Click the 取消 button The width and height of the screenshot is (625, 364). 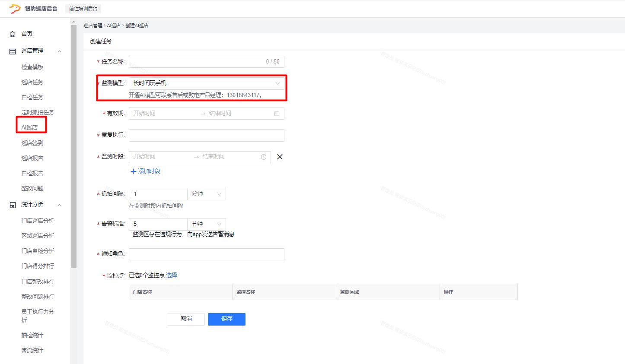[x=186, y=319]
